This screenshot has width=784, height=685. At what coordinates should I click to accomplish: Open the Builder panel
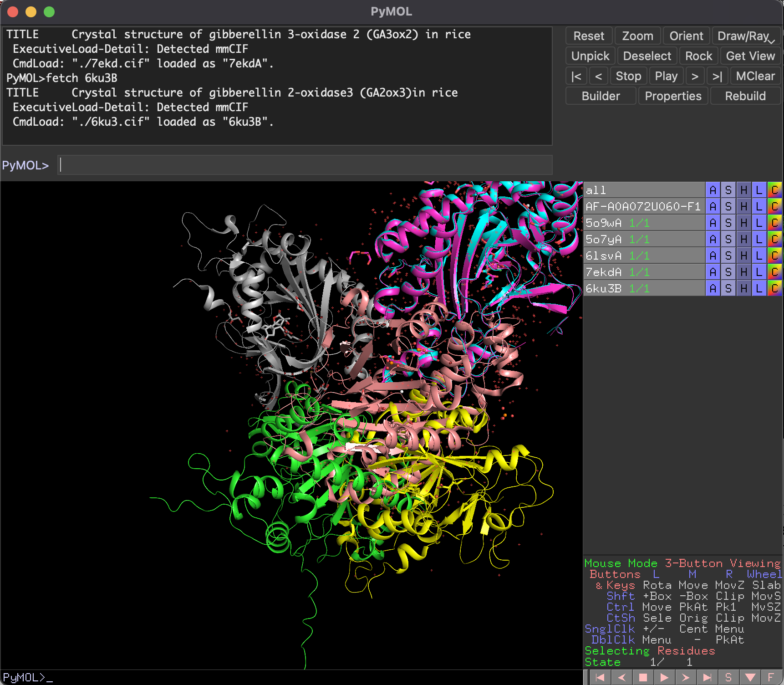(601, 96)
